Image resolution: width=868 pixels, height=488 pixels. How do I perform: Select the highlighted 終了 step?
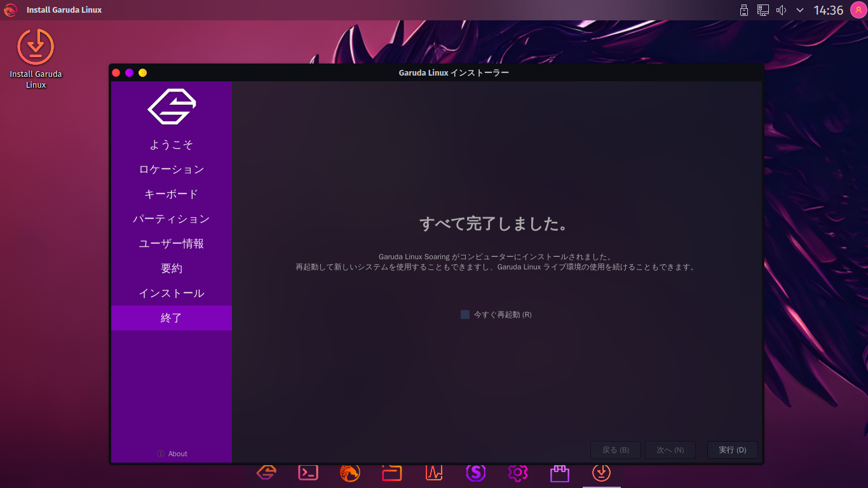pyautogui.click(x=172, y=318)
